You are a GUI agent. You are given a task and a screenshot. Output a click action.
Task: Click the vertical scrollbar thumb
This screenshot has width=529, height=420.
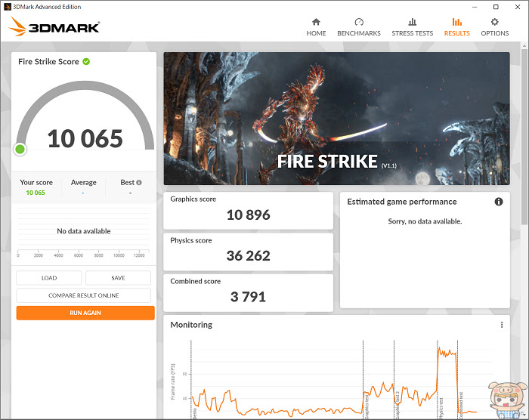pyautogui.click(x=524, y=136)
